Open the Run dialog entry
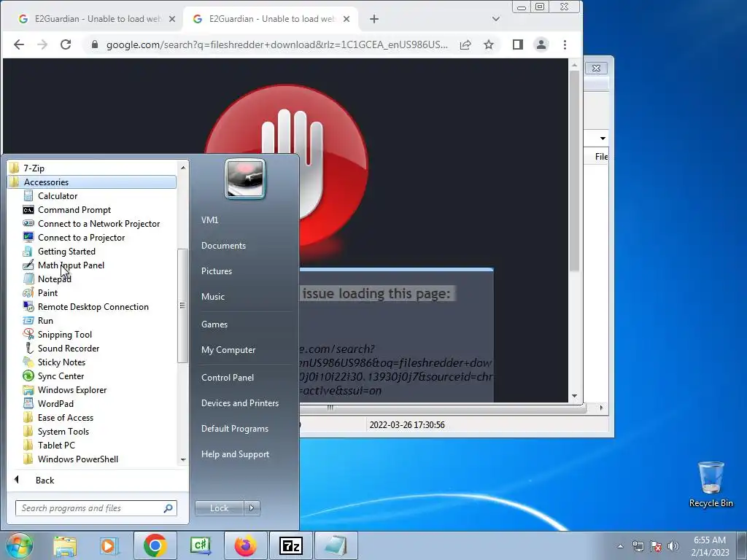The image size is (747, 560). point(45,321)
